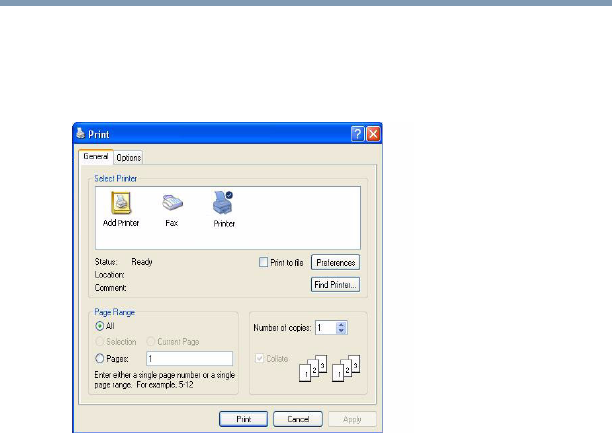Click the Ready status text
The height and width of the screenshot is (433, 612).
point(142,262)
